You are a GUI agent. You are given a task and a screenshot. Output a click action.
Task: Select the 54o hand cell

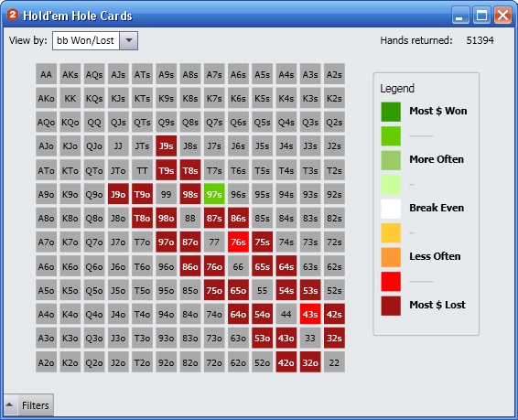(263, 314)
